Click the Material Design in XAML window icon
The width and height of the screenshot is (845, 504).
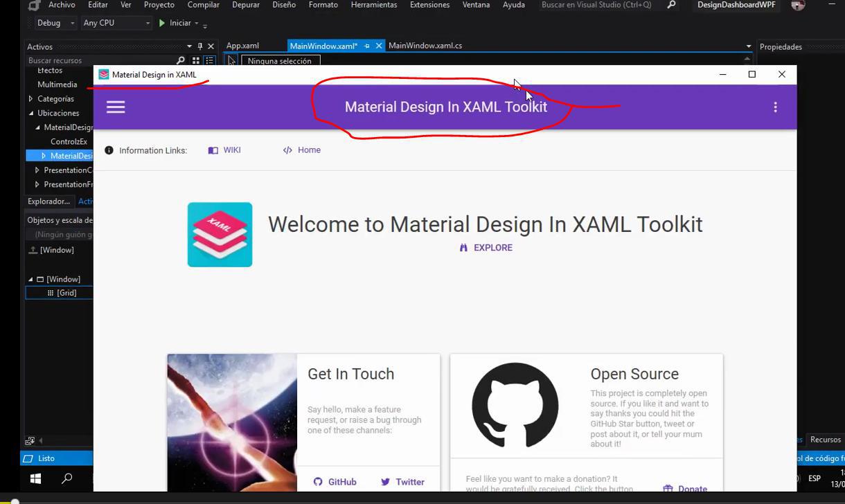click(104, 75)
